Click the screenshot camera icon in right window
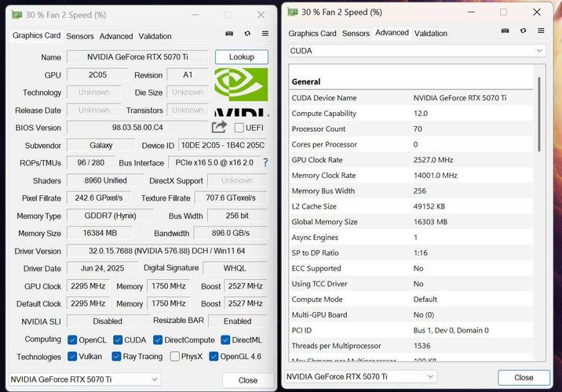Screen dimensions: 562x392 click(505, 31)
